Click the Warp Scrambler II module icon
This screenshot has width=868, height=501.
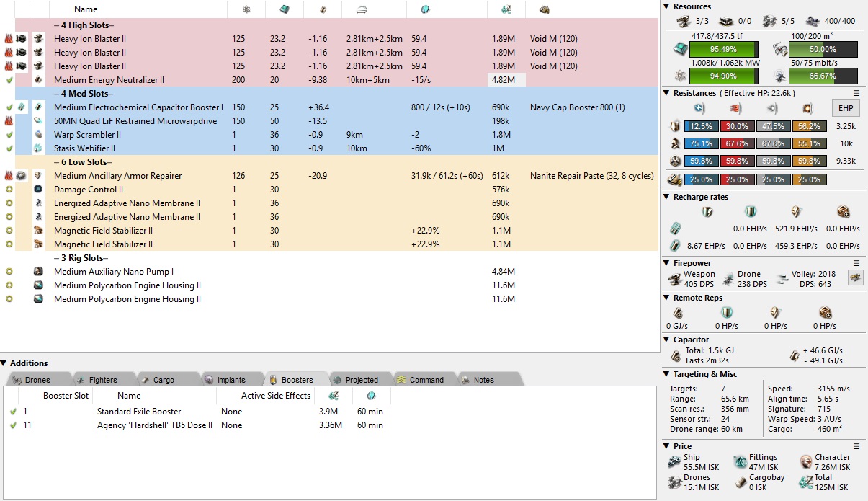38,135
